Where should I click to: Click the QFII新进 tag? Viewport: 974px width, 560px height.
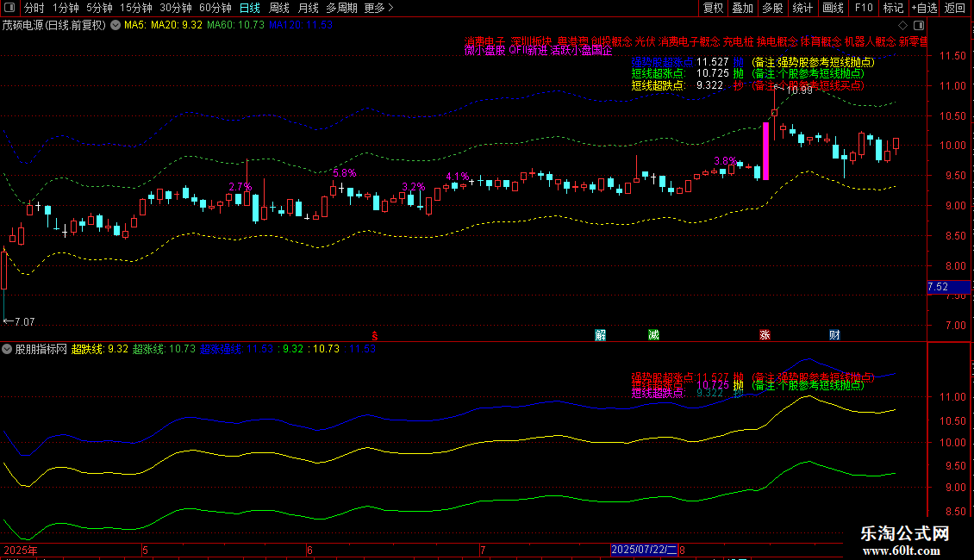coord(528,51)
